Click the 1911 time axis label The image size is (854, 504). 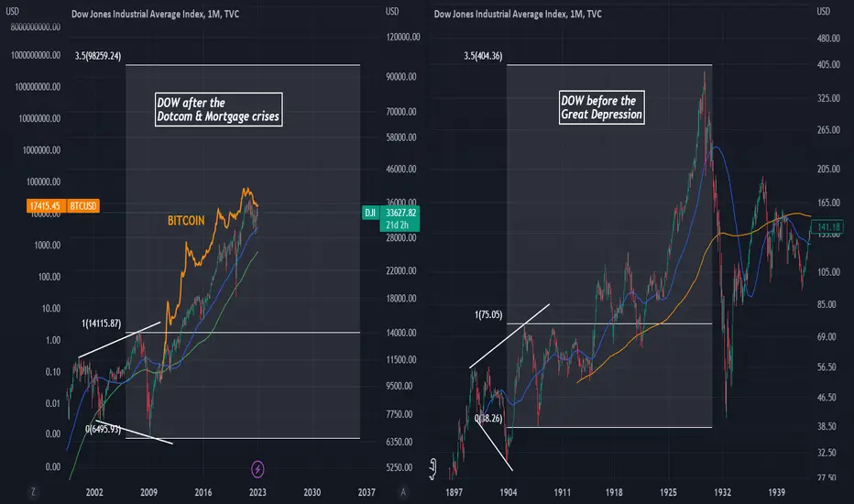(562, 492)
